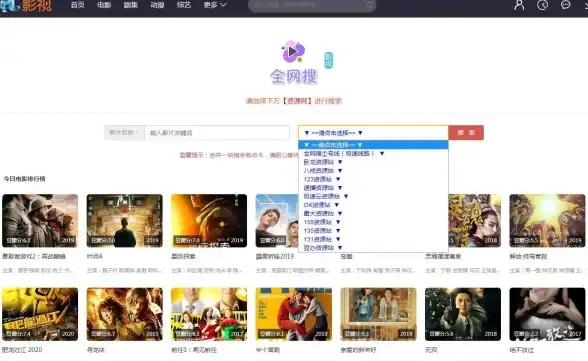Image resolution: width=588 pixels, height=361 pixels.
Task: Open the 叶问4 movie poster
Action: coord(124,221)
